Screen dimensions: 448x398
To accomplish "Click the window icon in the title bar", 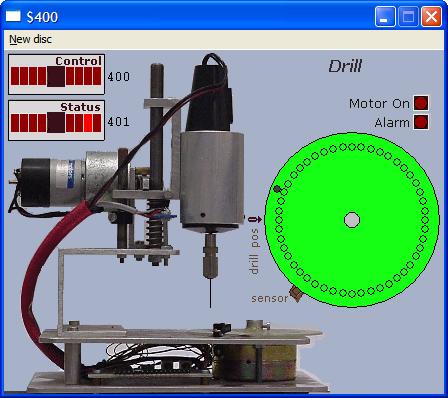I will [13, 16].
